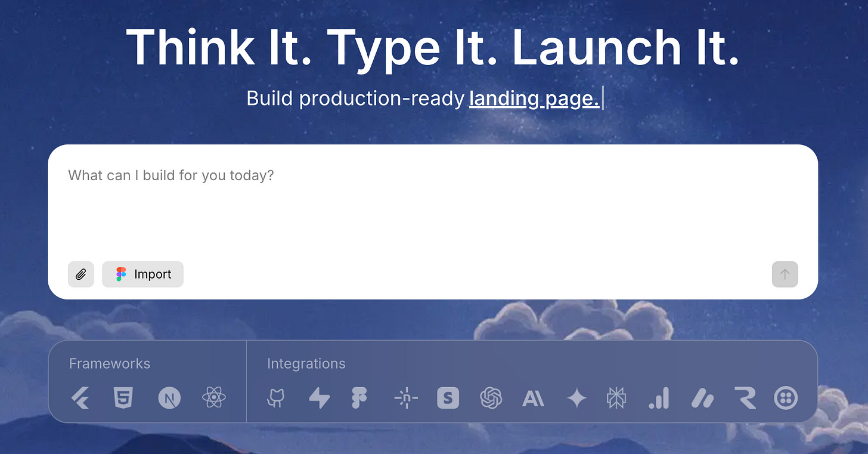Click the 'Integrations' label
The image size is (868, 454).
tap(306, 363)
